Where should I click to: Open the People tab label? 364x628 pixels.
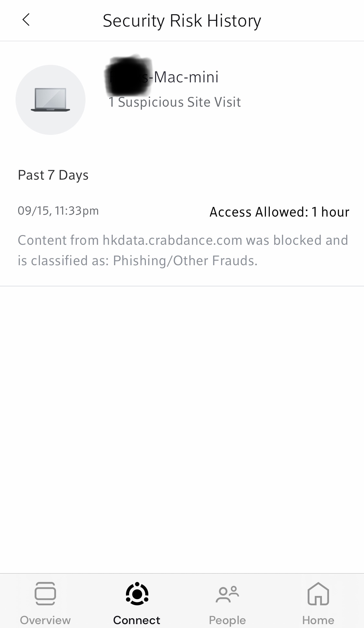227,620
